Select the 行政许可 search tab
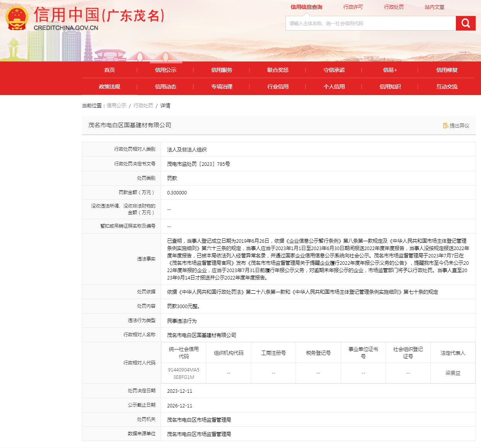Image resolution: width=481 pixels, height=448 pixels. click(353, 7)
